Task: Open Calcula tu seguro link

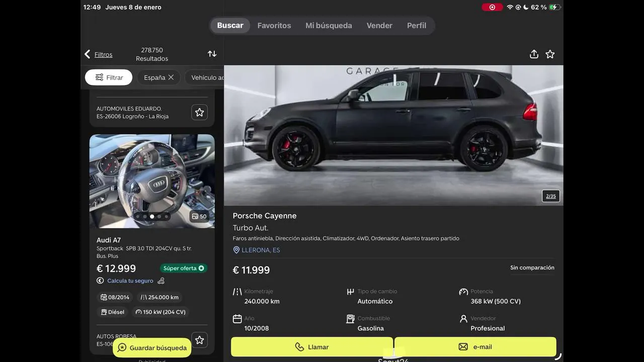Action: point(130,281)
